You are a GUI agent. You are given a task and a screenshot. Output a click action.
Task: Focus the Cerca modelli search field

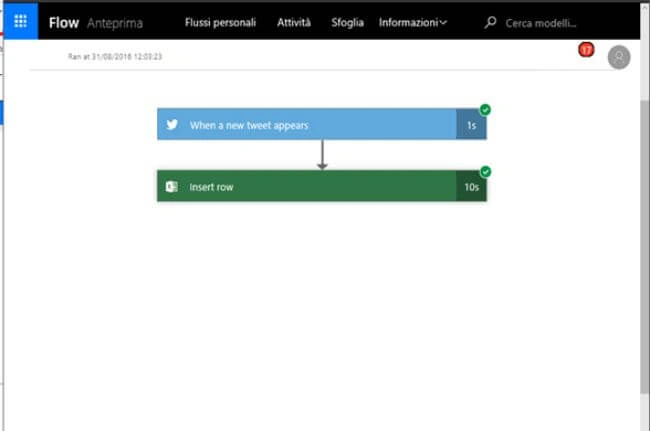(541, 23)
